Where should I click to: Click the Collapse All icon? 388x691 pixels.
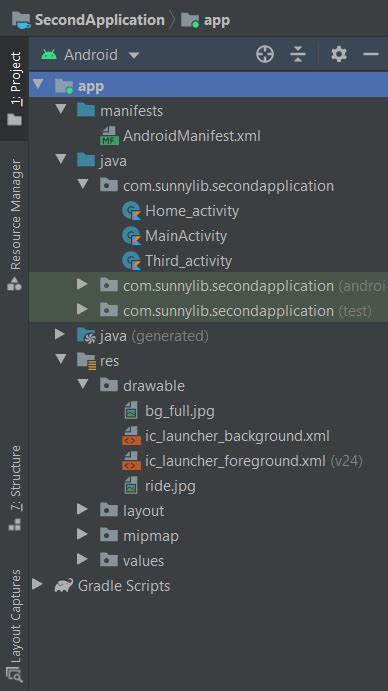coord(298,55)
